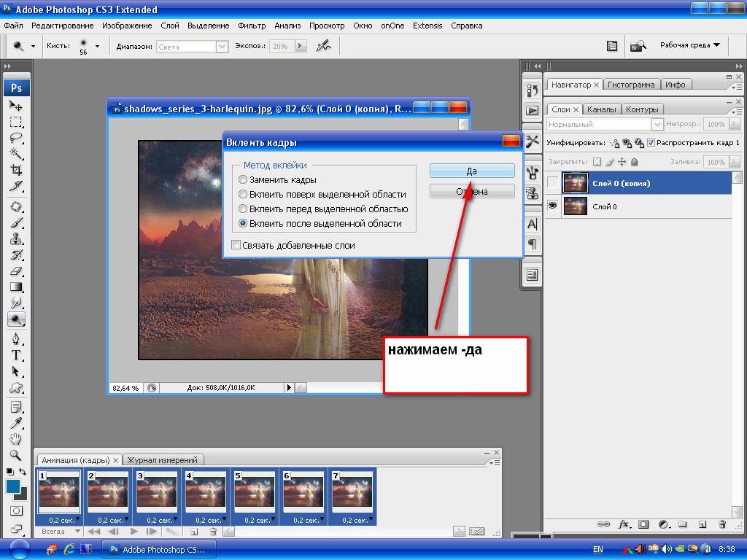
Task: Select the Notes tool
Action: coord(16,407)
